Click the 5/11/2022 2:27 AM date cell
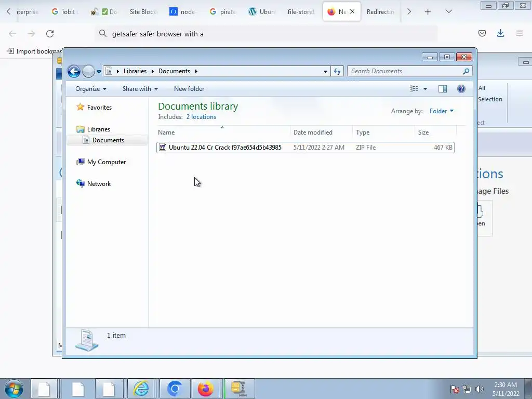This screenshot has height=399, width=532. (x=319, y=148)
